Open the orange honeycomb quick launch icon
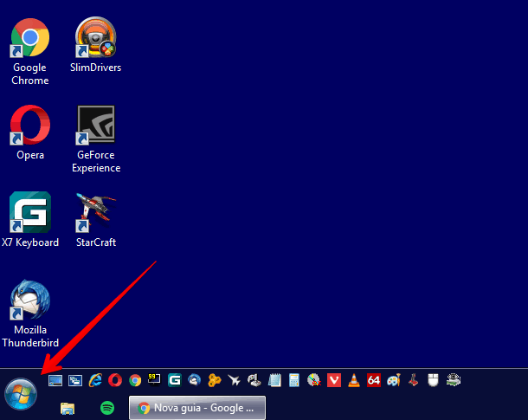This screenshot has height=420, width=528. 214,380
